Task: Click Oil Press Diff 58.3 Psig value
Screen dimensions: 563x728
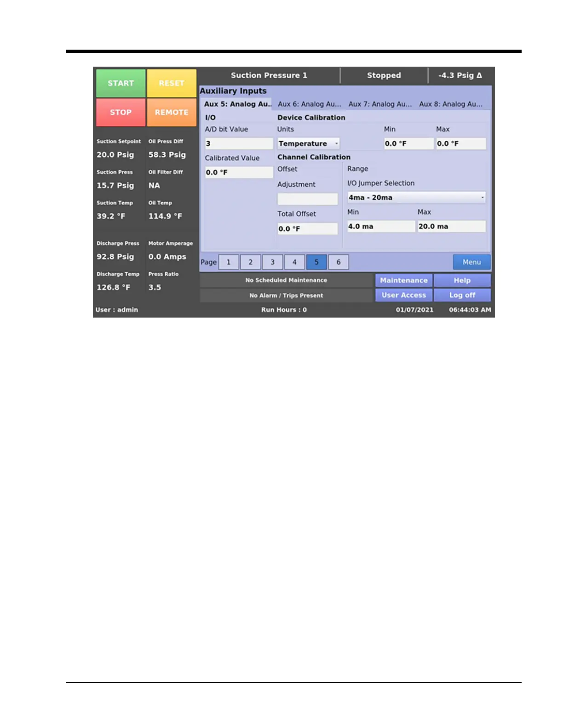Action: pos(167,155)
